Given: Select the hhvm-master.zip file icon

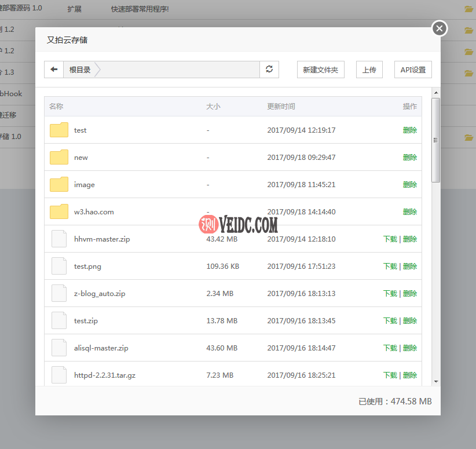Looking at the screenshot, I should 59,239.
